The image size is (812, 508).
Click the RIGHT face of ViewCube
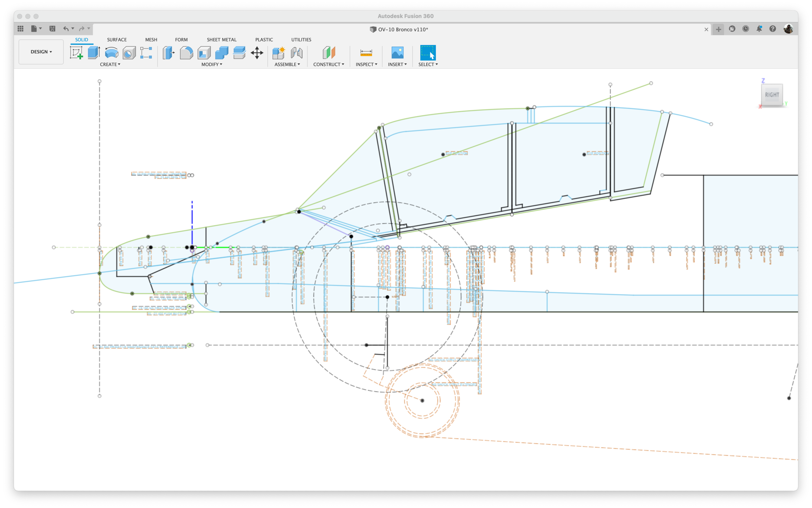772,95
